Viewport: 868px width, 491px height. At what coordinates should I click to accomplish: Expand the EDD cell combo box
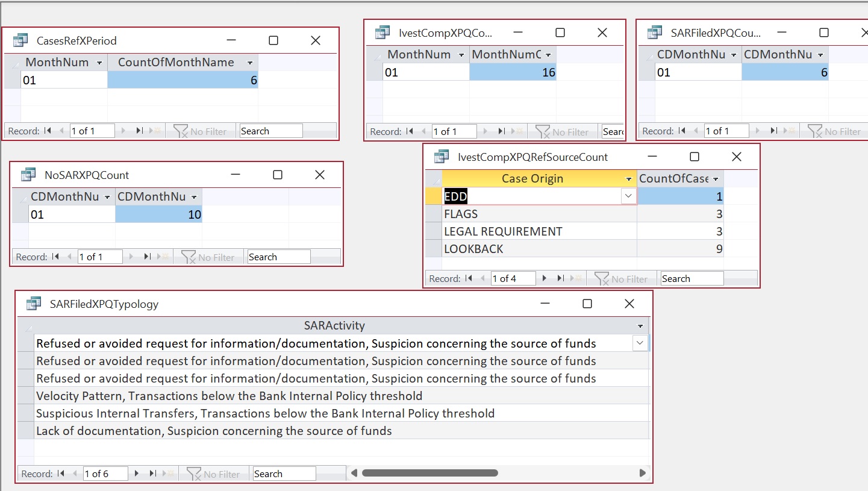pyautogui.click(x=629, y=196)
